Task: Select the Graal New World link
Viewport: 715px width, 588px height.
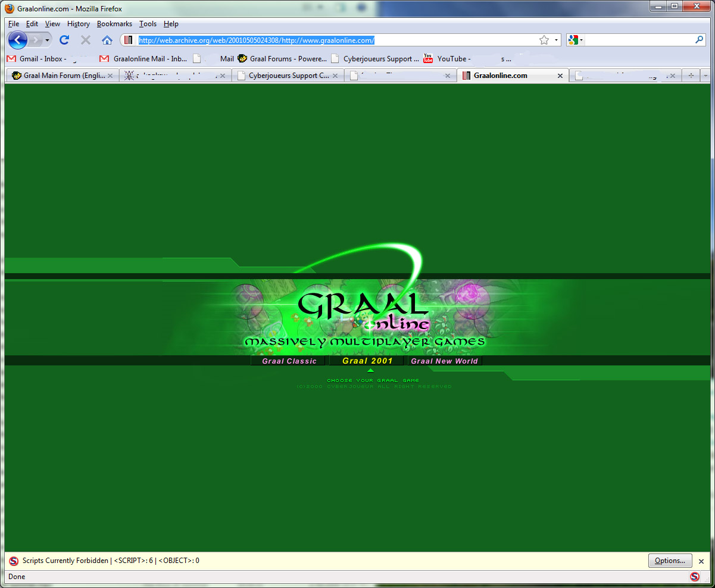Action: (444, 361)
